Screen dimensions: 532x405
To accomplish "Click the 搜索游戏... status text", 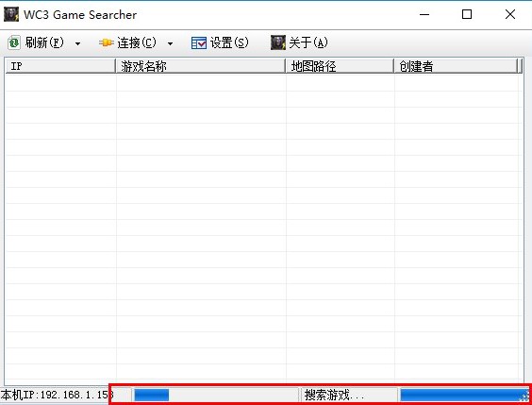I will click(x=335, y=396).
